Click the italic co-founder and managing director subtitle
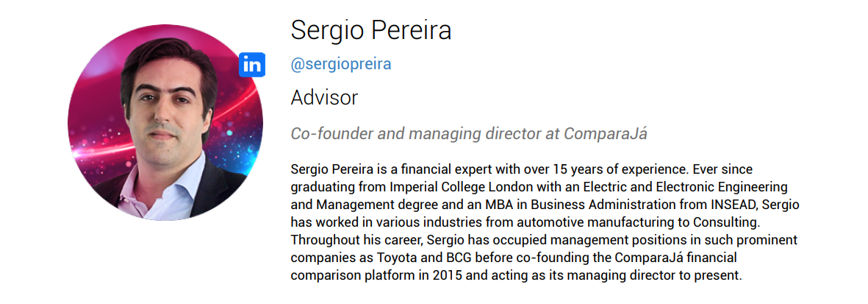The height and width of the screenshot is (304, 868). 469,134
